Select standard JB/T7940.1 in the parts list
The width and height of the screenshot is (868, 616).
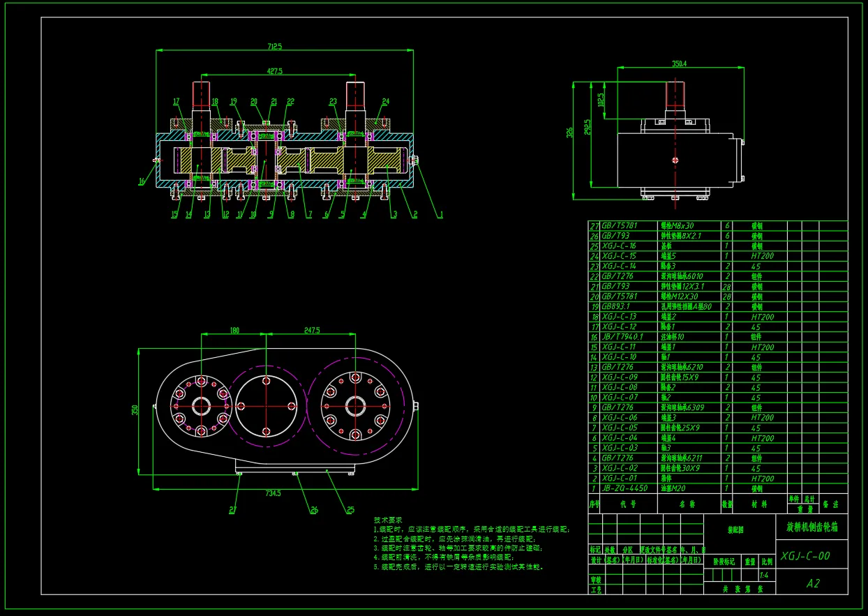(622, 337)
